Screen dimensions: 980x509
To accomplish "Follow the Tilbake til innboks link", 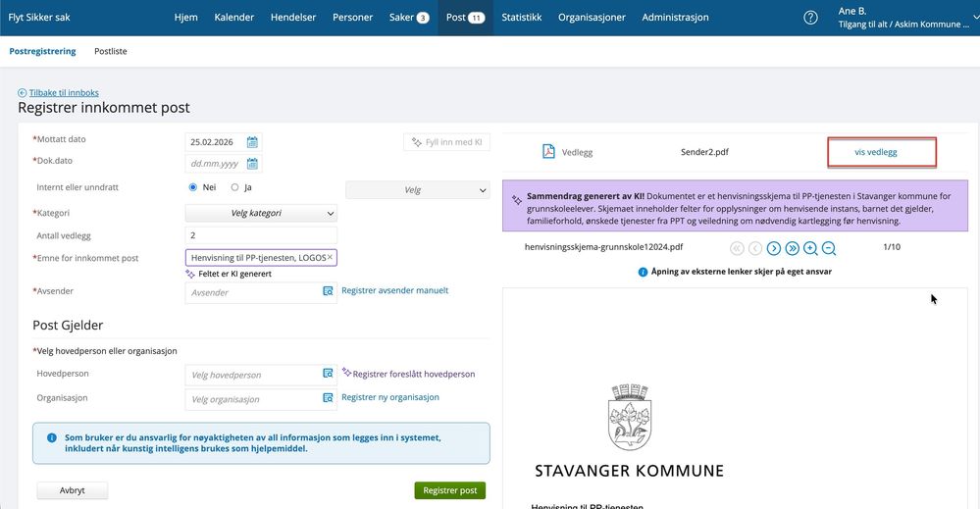I will [64, 92].
